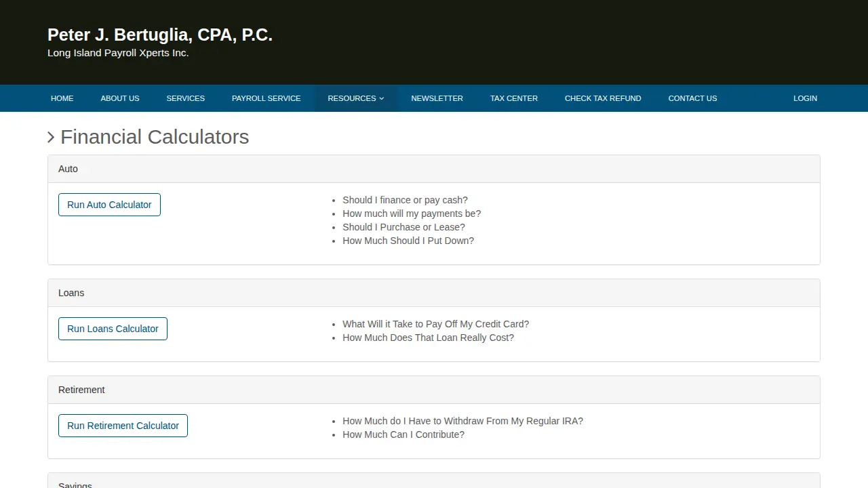The image size is (868, 488).
Task: Select 'Should I Purchase or Lease?' text
Action: coord(403,227)
